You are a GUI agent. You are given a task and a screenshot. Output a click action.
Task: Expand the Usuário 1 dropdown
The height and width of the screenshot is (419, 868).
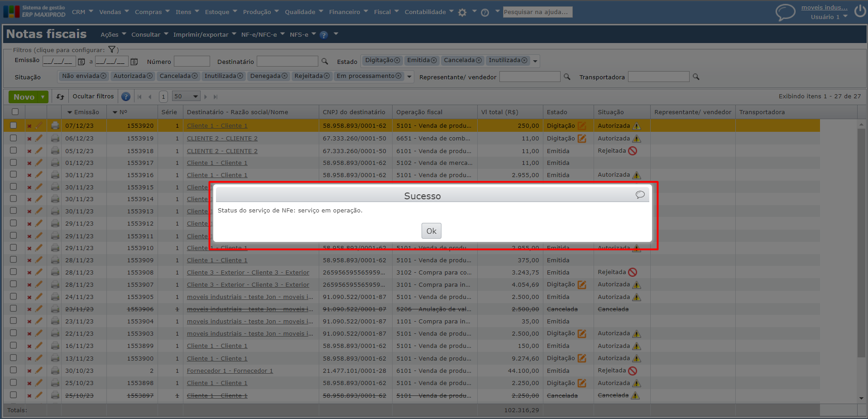pos(845,17)
